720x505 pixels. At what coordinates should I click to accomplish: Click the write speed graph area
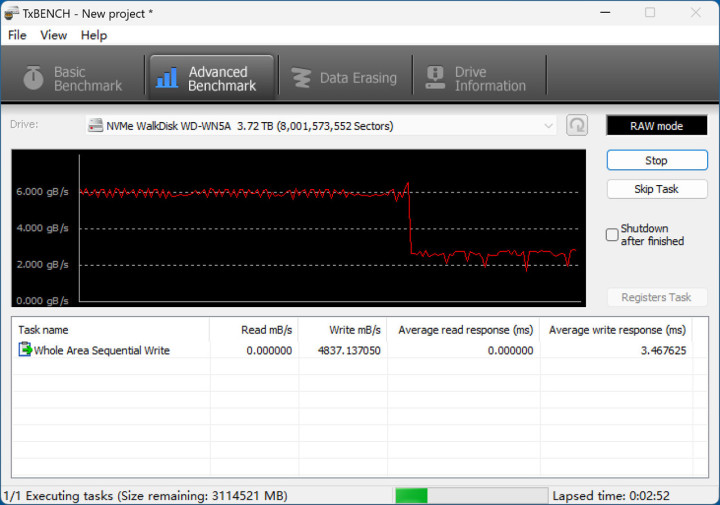point(298,228)
